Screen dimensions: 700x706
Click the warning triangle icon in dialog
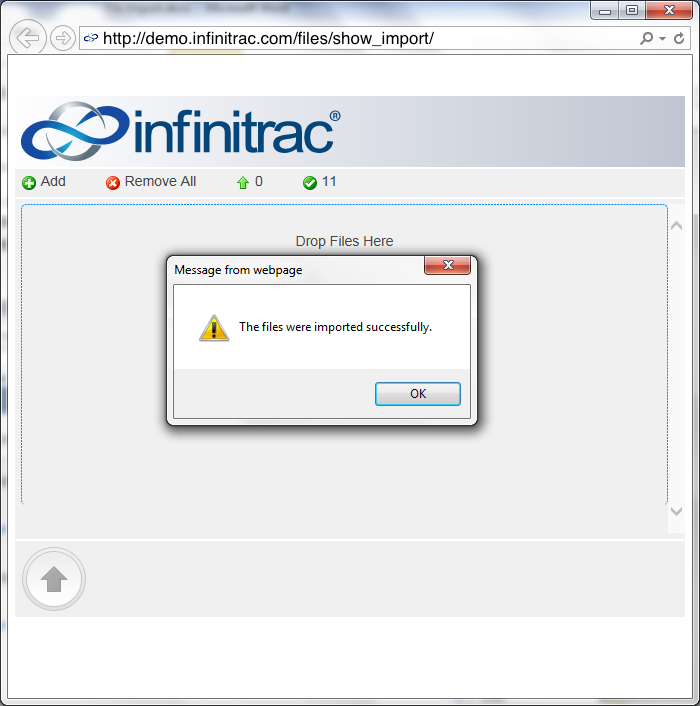pos(214,328)
